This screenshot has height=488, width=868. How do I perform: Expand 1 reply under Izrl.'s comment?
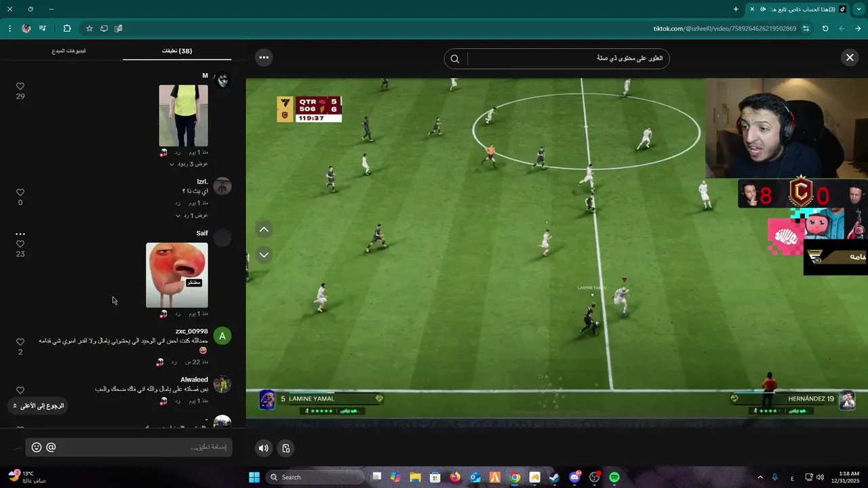[192, 216]
